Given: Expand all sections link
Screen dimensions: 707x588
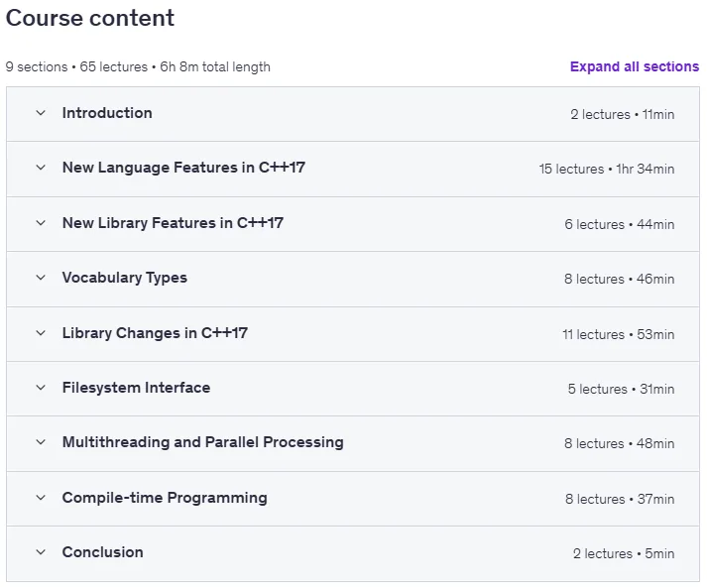Looking at the screenshot, I should click(x=635, y=66).
